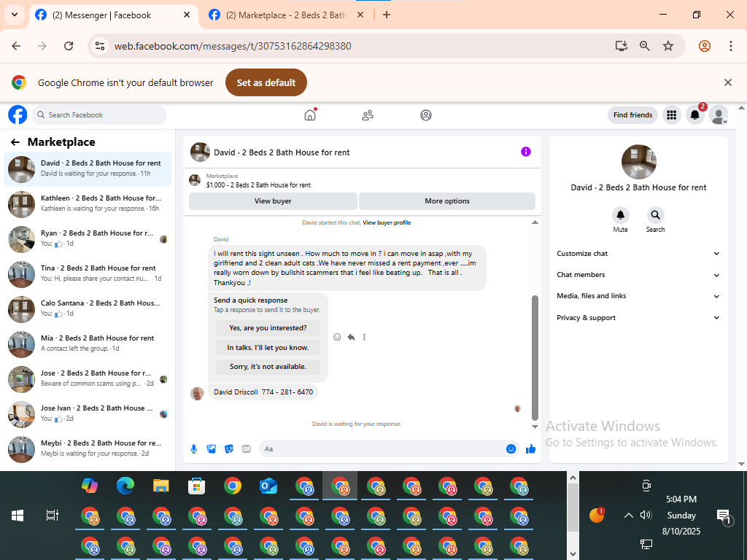React to message with the emoji icon
Image resolution: width=747 pixels, height=560 pixels.
(x=337, y=337)
